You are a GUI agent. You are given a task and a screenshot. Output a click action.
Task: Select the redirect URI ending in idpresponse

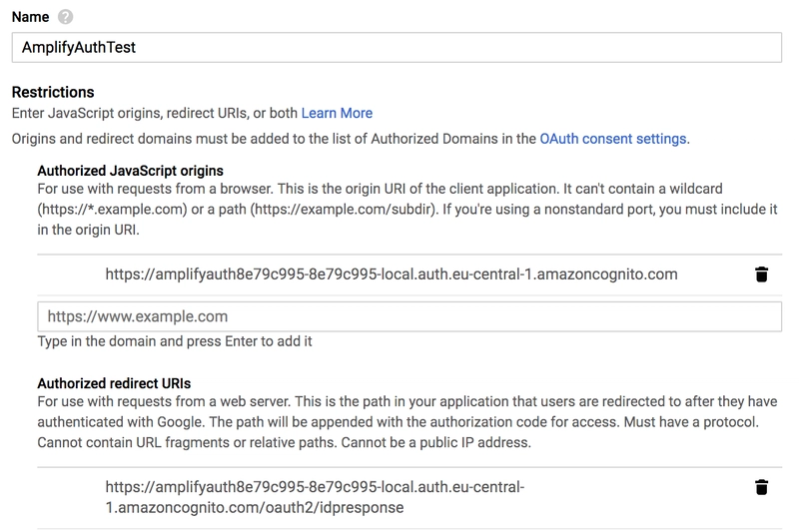coord(315,497)
